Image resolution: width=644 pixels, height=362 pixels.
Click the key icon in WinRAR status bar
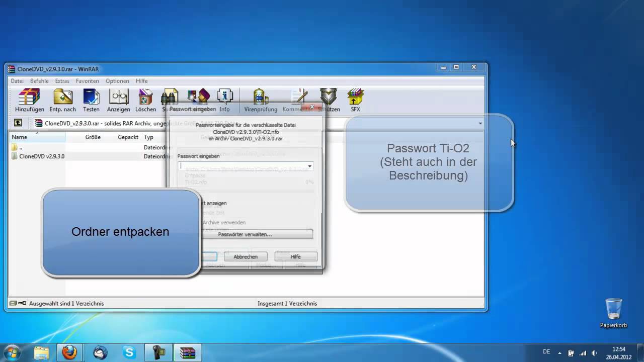pyautogui.click(x=22, y=303)
